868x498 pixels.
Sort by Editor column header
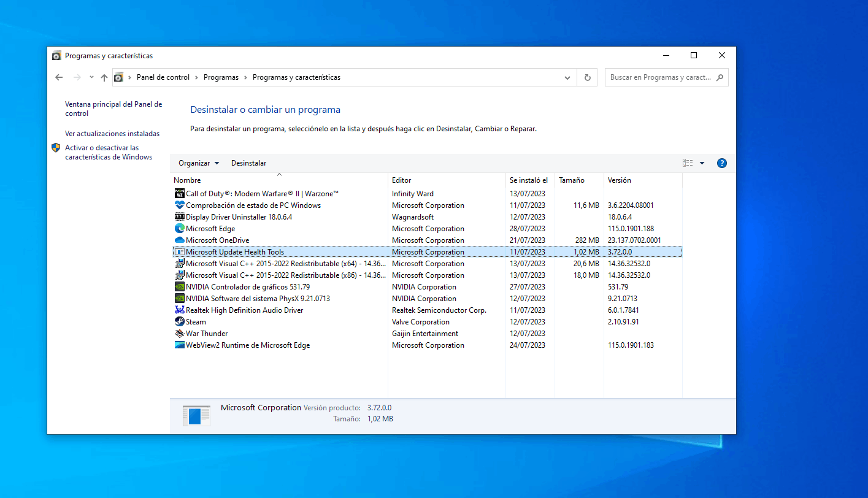click(x=447, y=180)
